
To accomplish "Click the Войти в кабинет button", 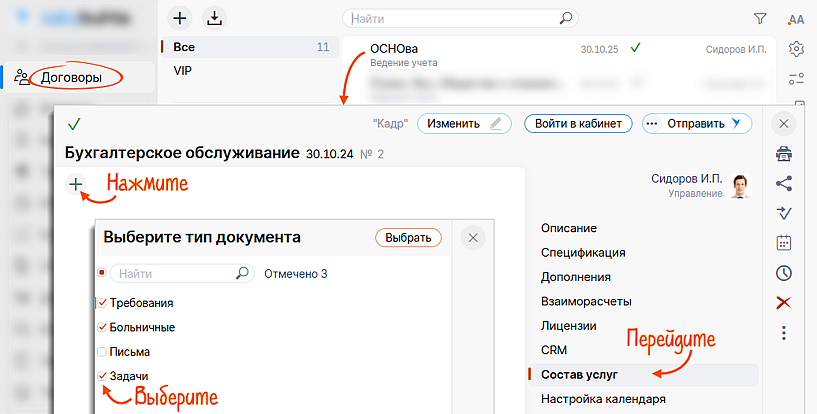I will (578, 124).
